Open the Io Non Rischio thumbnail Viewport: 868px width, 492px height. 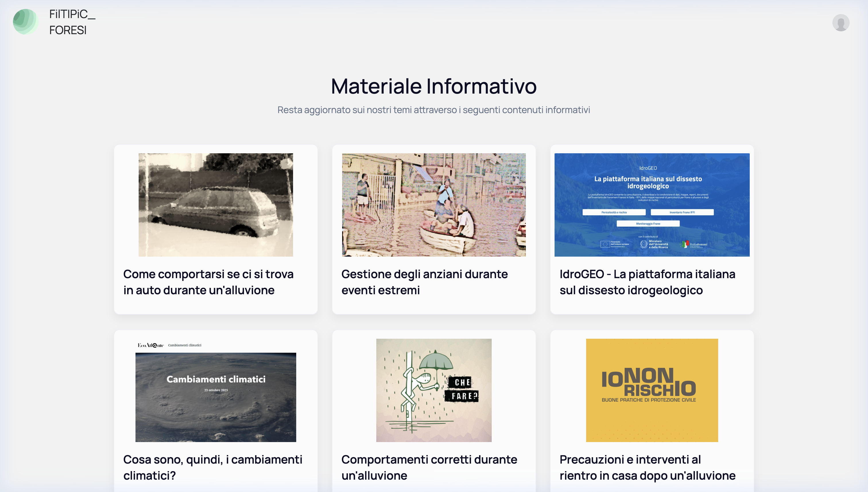(652, 390)
